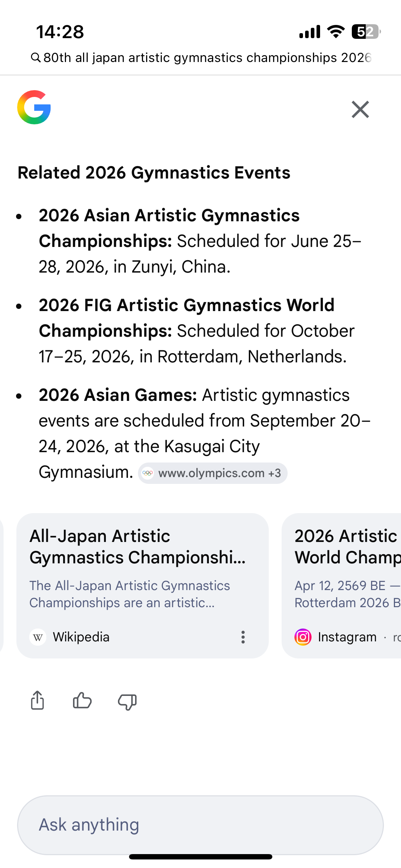
Task: Tap the Wikipedia W icon
Action: point(38,637)
